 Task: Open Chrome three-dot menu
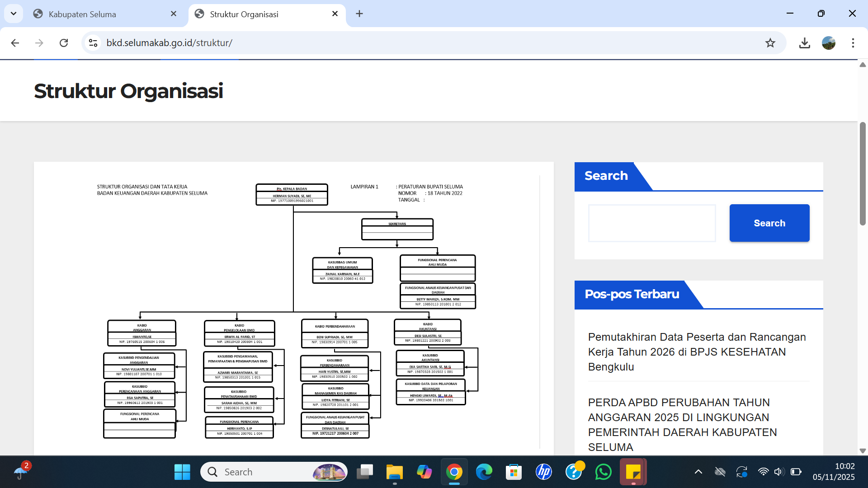853,43
